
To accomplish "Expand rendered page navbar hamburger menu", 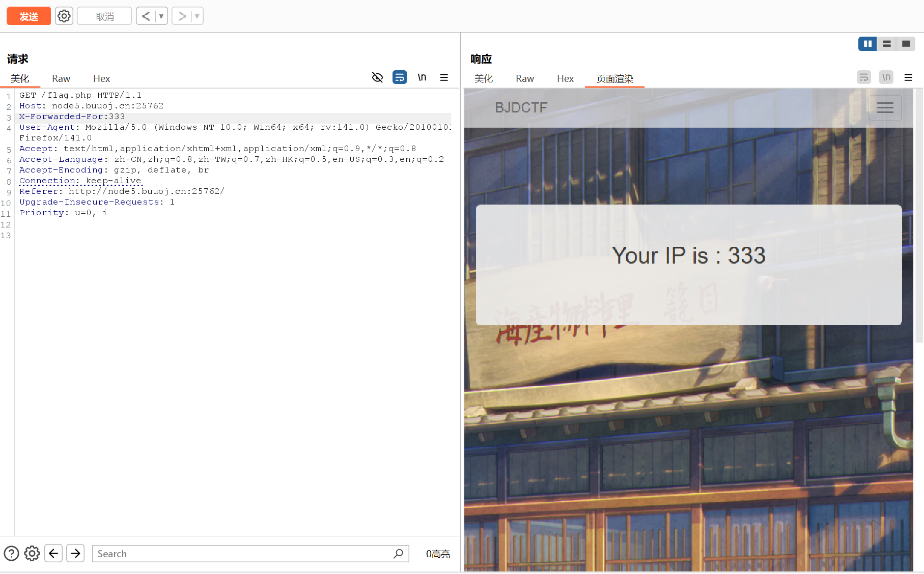I will click(885, 108).
